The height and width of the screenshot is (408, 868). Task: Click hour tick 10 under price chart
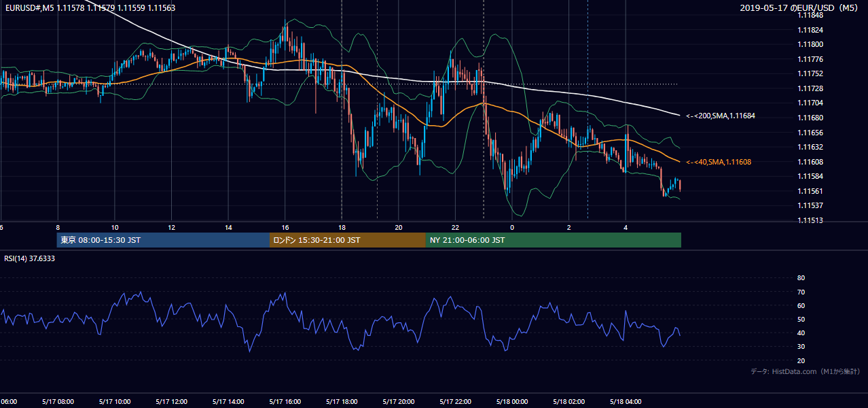coord(115,227)
